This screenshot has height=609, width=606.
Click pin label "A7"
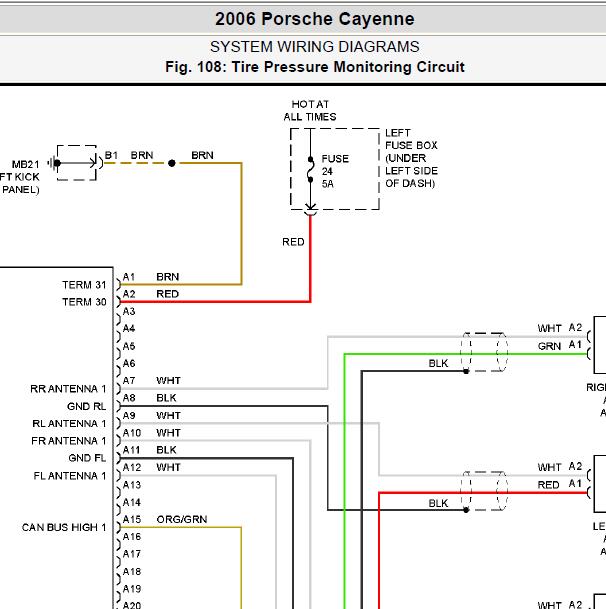(x=129, y=381)
